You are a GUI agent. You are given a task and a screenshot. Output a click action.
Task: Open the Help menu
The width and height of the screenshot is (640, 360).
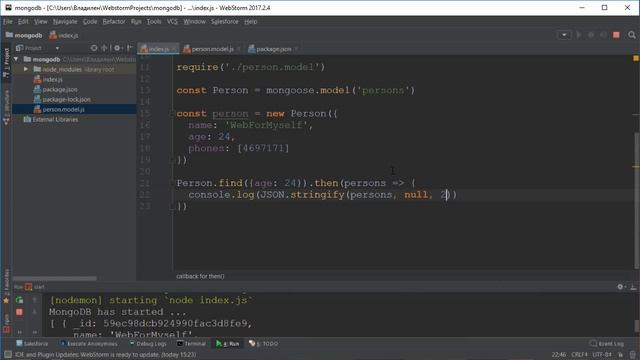(251, 22)
